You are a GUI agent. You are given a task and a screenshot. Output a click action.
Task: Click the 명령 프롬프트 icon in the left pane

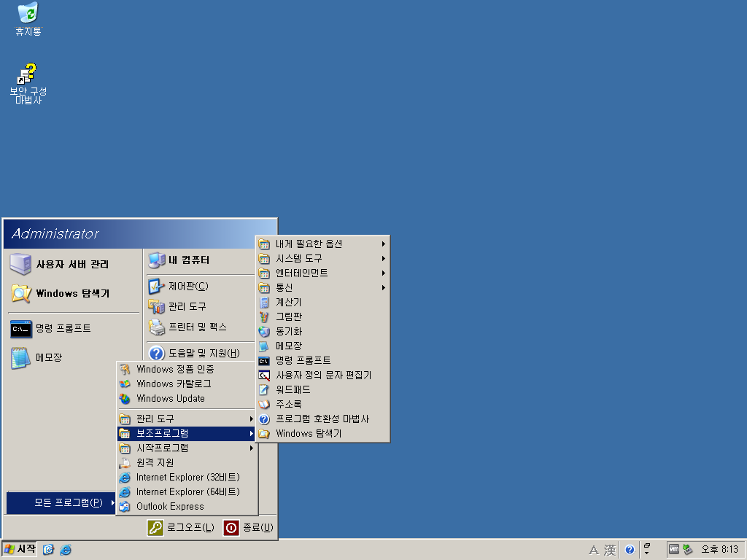(21, 329)
